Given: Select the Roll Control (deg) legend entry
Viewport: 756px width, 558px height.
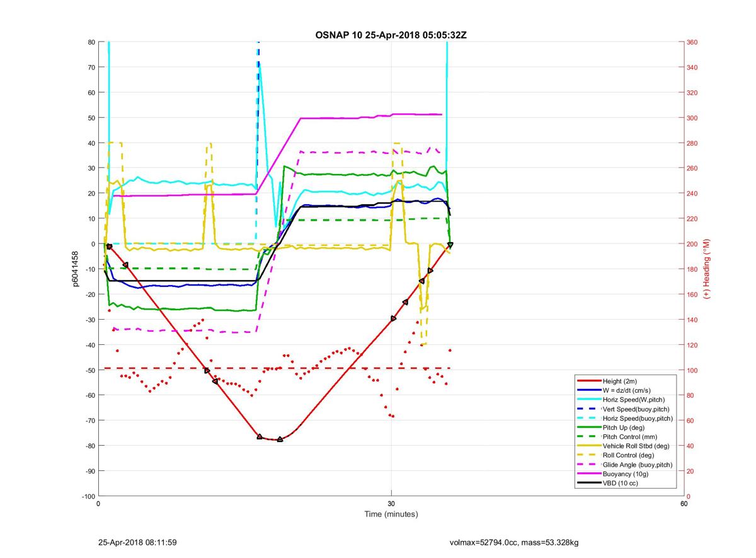Looking at the screenshot, I should coord(624,455).
